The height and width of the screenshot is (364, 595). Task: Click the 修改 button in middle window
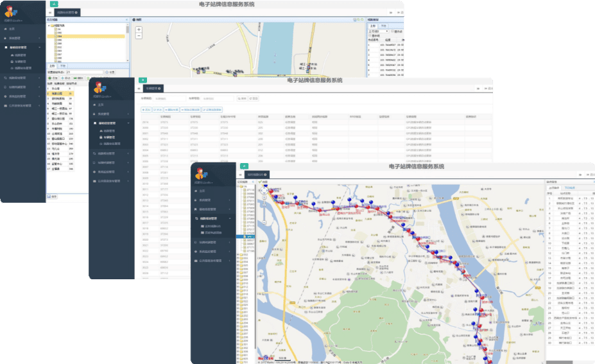[x=157, y=110]
